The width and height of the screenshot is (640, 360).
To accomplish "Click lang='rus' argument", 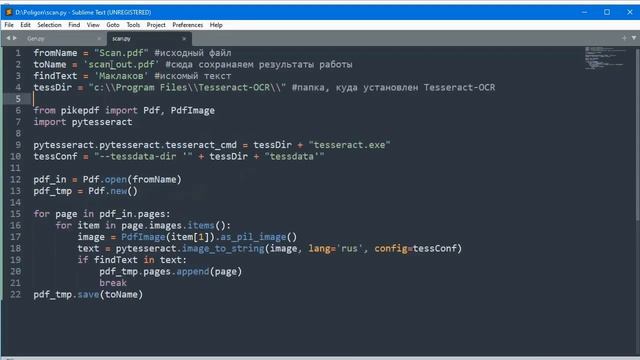I will pos(336,249).
